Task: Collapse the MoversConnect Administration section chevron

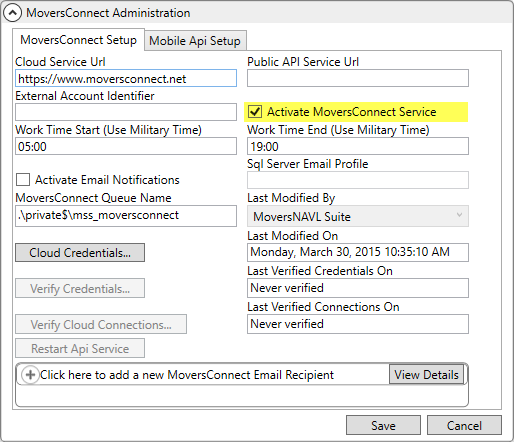Action: (12, 13)
